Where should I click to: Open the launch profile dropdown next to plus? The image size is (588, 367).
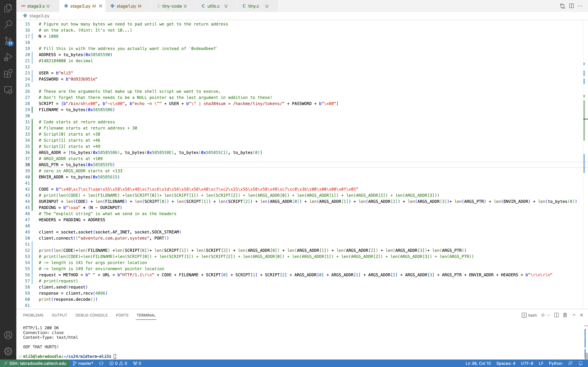[x=548, y=315]
